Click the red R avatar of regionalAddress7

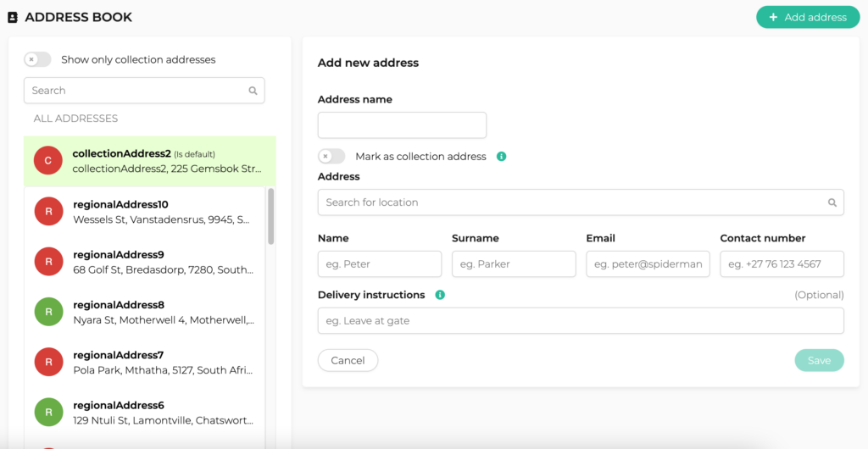pos(48,362)
